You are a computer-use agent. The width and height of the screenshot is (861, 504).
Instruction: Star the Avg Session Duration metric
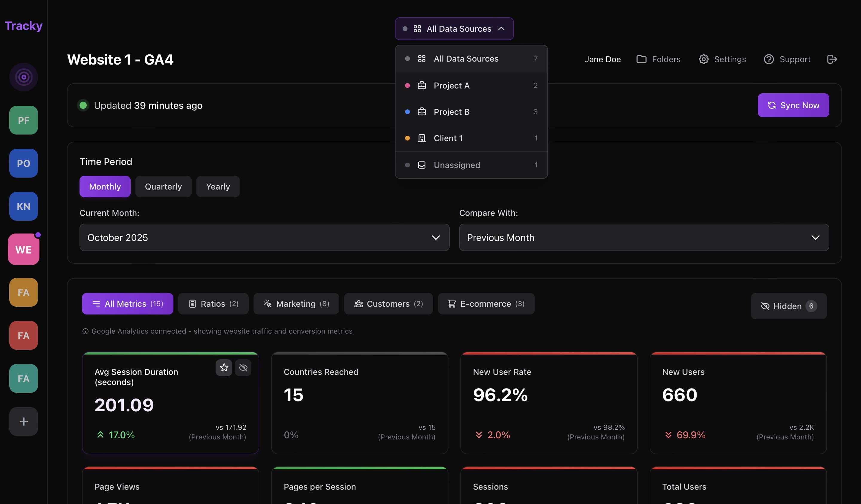click(x=224, y=368)
